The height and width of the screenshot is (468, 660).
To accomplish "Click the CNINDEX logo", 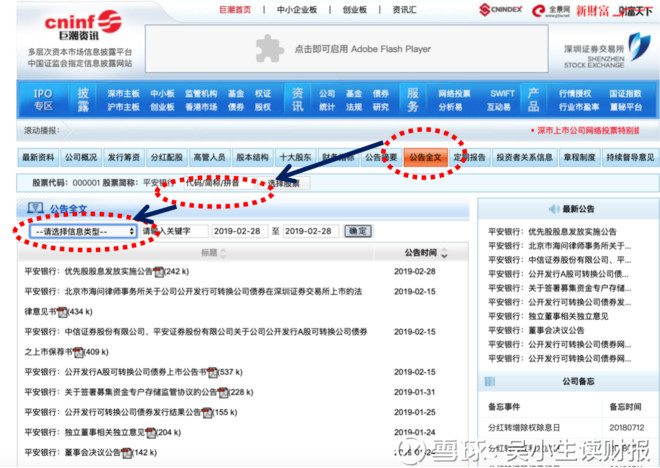I will coord(501,9).
